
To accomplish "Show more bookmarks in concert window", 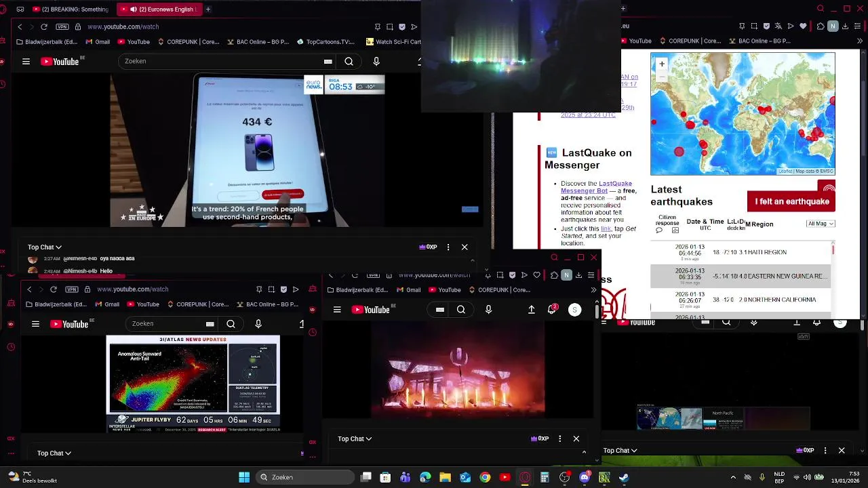I will point(593,290).
